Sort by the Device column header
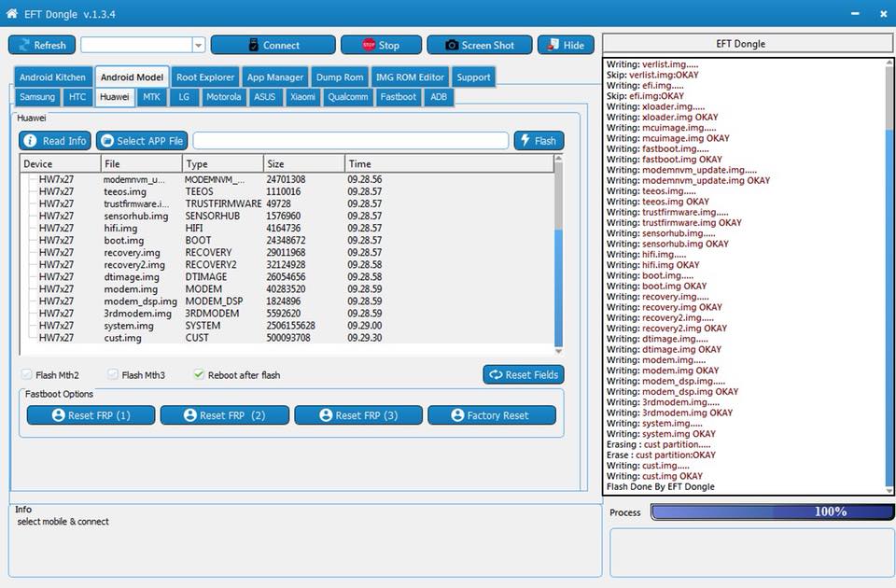 pyautogui.click(x=61, y=163)
